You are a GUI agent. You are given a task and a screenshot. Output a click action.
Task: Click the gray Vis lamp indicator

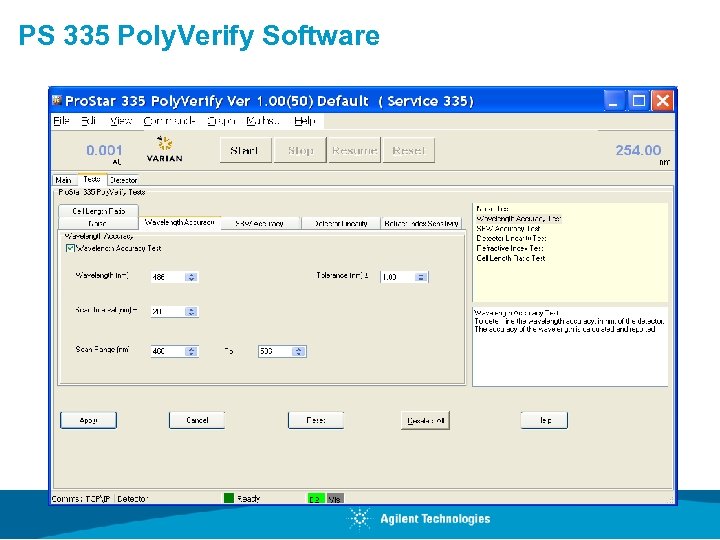coord(335,499)
